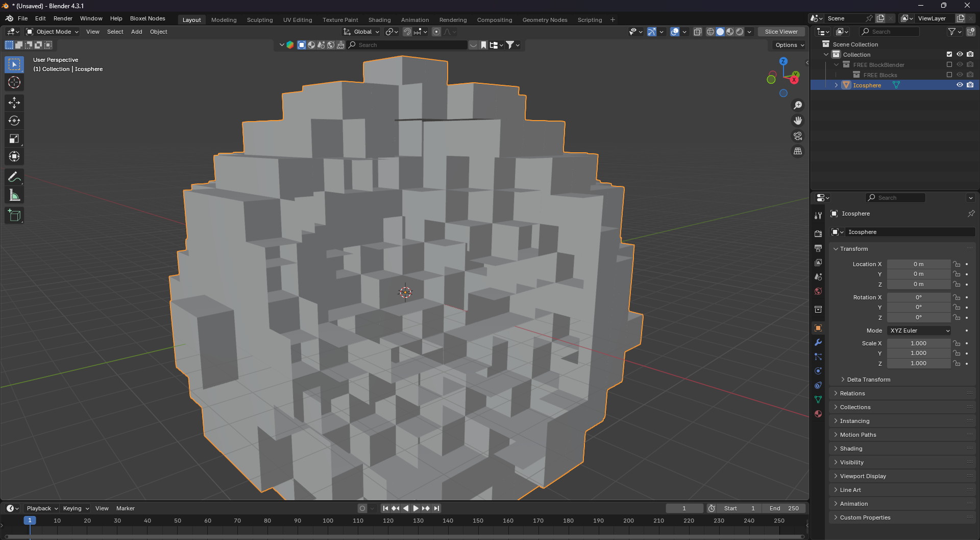Activate the Rotate tool
Viewport: 980px width, 540px height.
[14, 121]
